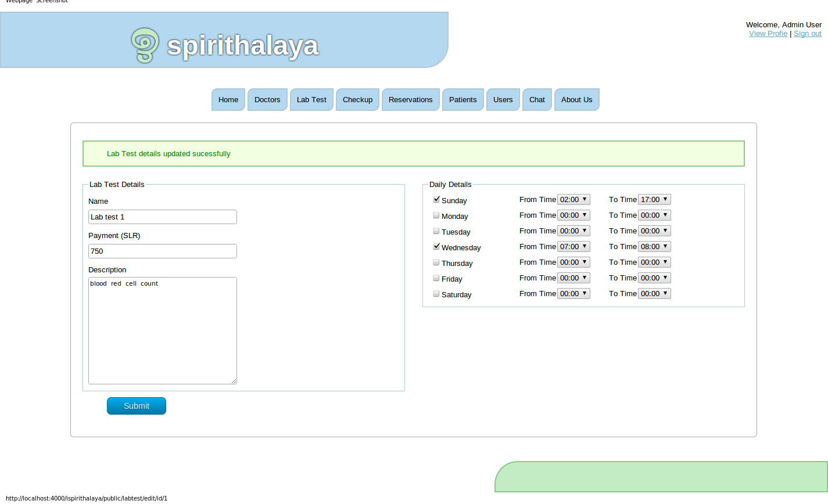Click the spirithalaya spiral logo icon
828x504 pixels.
tap(144, 44)
